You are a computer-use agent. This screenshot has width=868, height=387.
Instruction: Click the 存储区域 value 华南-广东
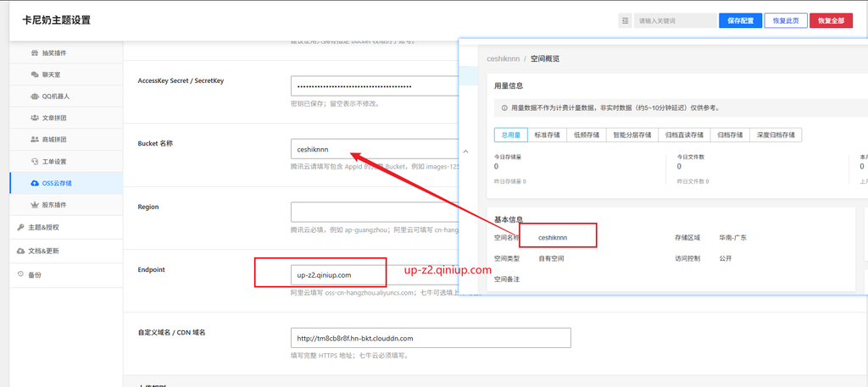tap(733, 238)
